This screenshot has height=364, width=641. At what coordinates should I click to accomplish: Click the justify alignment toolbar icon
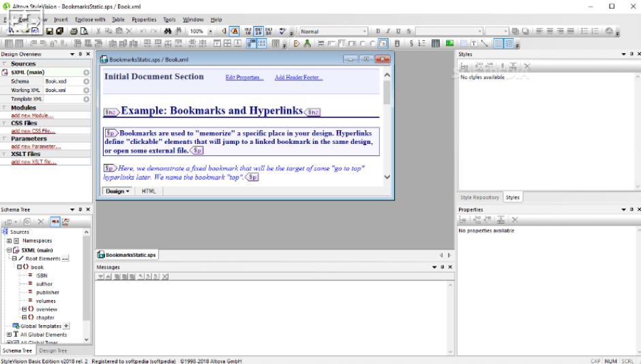pyautogui.click(x=570, y=31)
